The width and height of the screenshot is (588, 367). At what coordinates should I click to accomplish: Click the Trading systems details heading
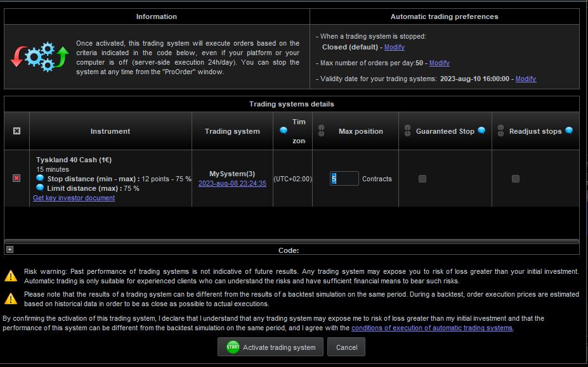291,104
